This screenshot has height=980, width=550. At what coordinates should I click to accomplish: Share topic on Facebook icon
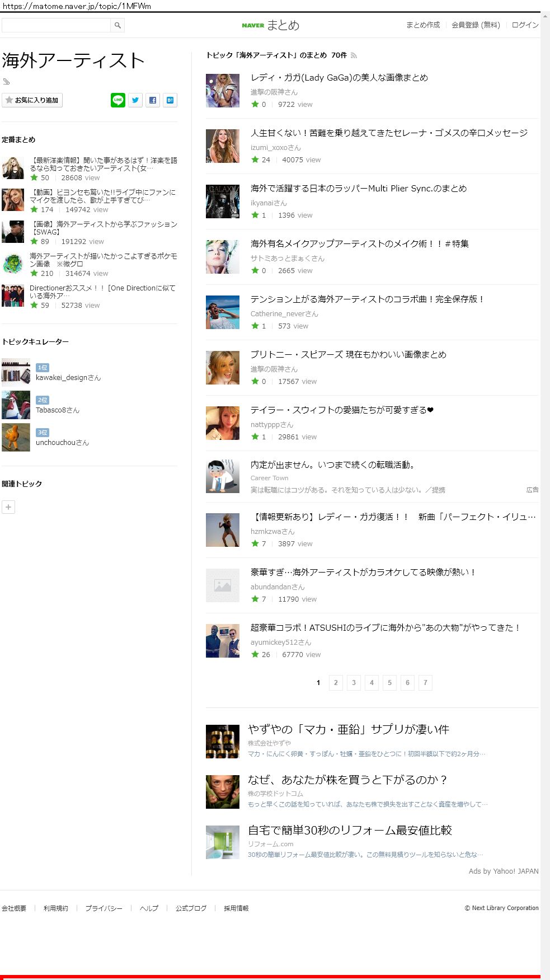tap(153, 100)
